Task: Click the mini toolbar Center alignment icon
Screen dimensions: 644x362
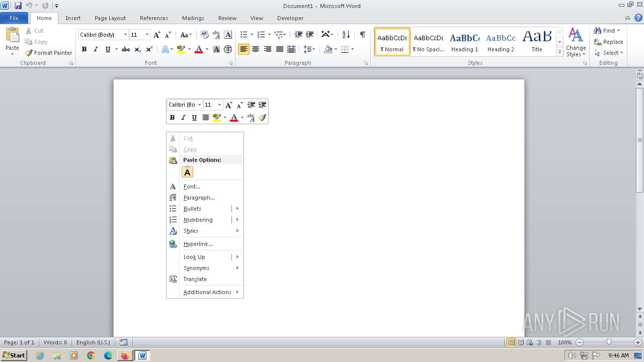Action: (205, 118)
